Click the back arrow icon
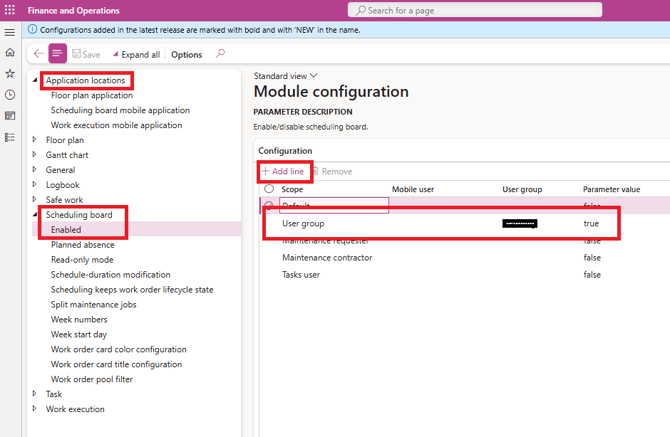The width and height of the screenshot is (670, 437). tap(38, 54)
